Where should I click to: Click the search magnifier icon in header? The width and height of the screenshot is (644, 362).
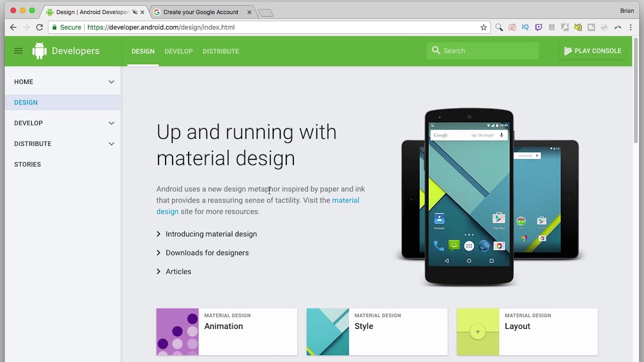(x=436, y=51)
